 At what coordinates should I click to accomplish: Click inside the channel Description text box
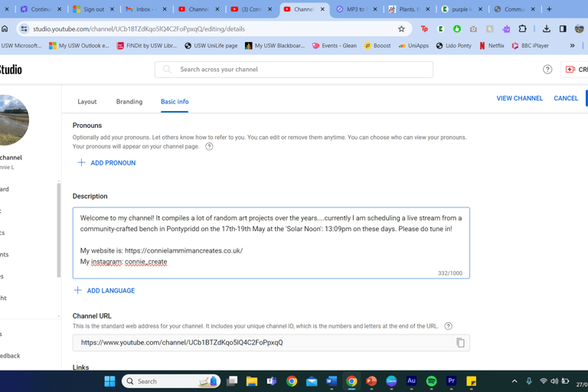point(271,243)
